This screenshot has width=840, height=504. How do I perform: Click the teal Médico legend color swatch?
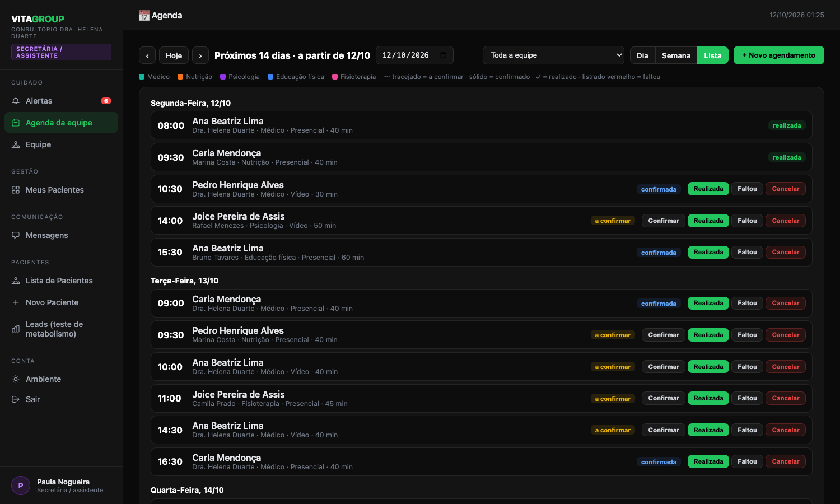(x=142, y=77)
